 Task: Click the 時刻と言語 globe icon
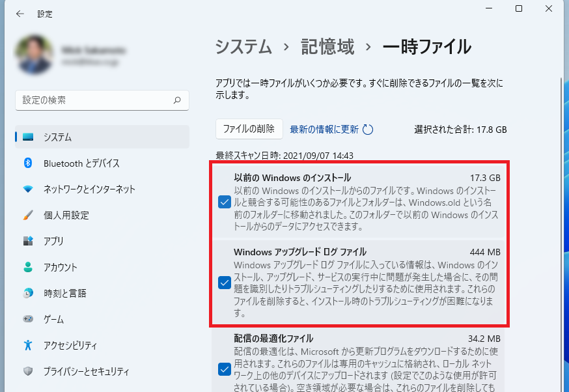click(x=28, y=293)
